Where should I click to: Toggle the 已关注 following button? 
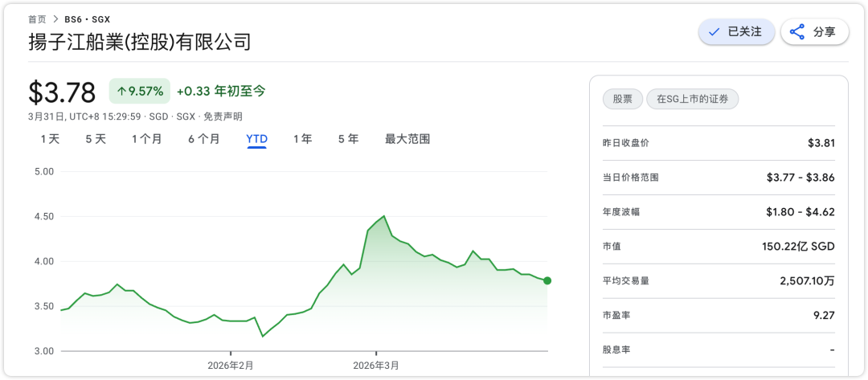[x=736, y=32]
